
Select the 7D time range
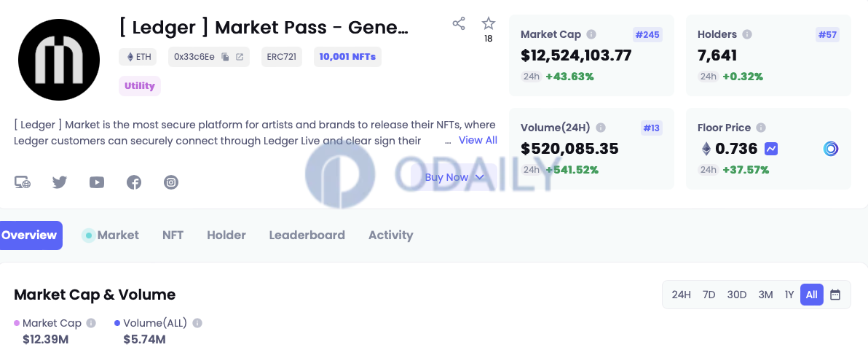tap(709, 295)
